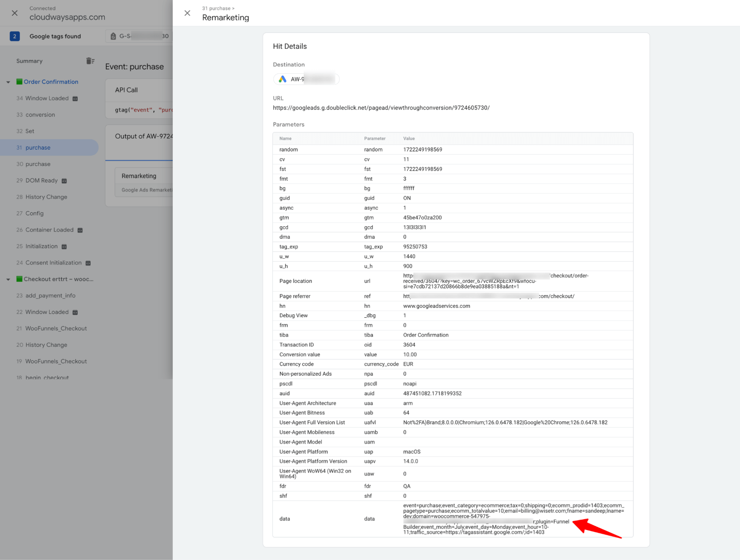This screenshot has width=740, height=560.
Task: Select event 28 History Change
Action: [x=42, y=197]
